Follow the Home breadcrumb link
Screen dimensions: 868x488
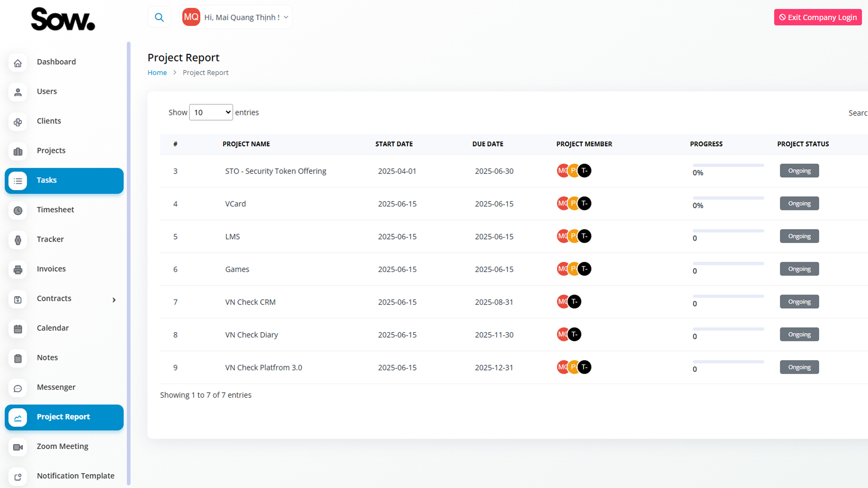click(157, 73)
